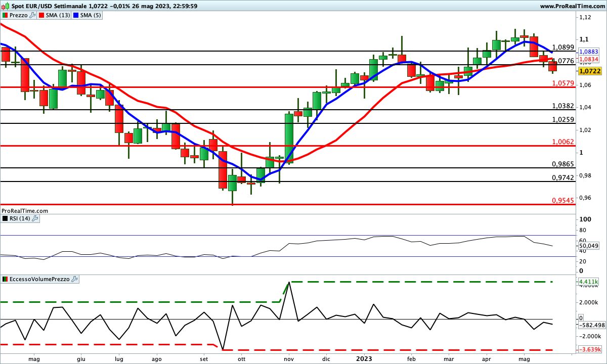Select the EccessoVolumePrezzo panel label

tap(40, 279)
